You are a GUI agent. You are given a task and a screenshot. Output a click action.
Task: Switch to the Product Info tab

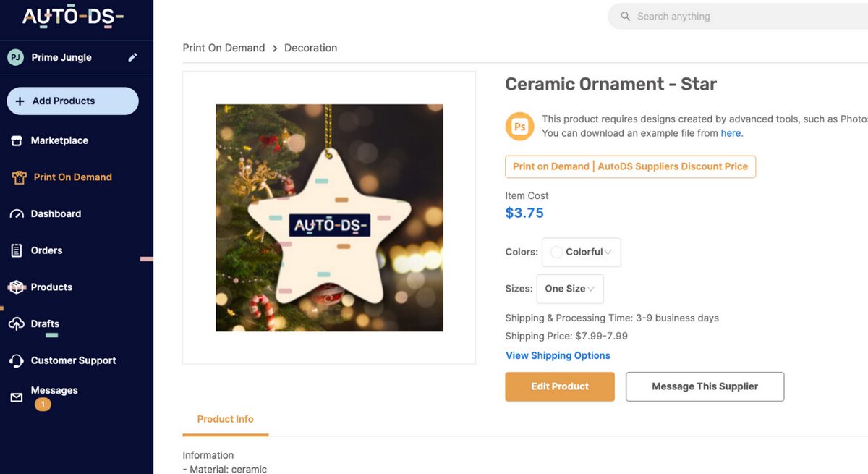point(225,418)
